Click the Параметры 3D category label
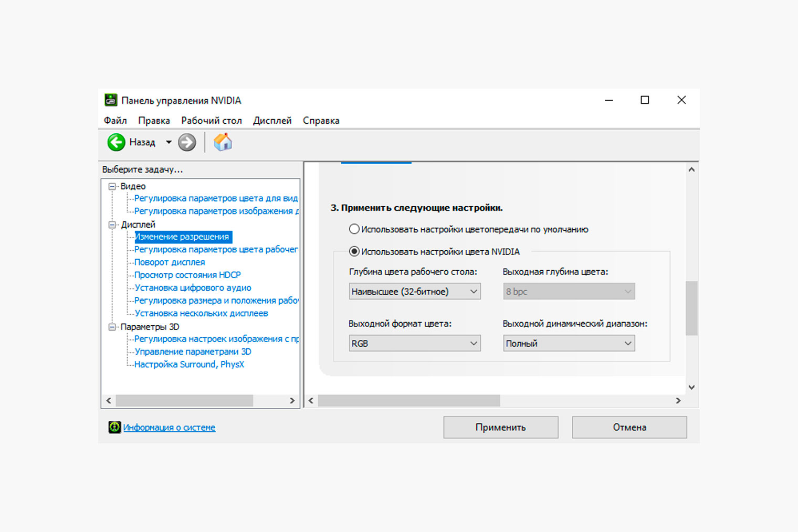The image size is (798, 532). click(x=150, y=327)
